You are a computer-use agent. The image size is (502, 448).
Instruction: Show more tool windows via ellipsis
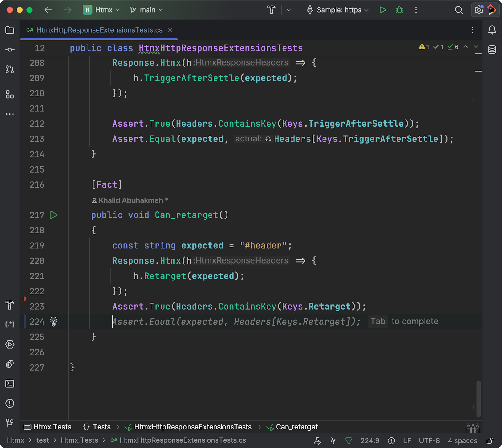pos(10,114)
